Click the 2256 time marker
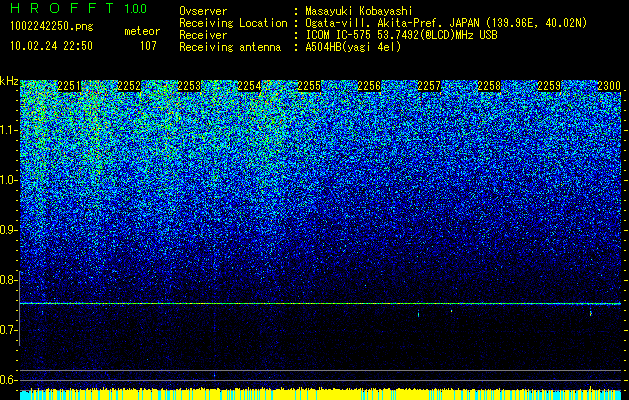Screen dimensions: 629x400 [x=369, y=86]
